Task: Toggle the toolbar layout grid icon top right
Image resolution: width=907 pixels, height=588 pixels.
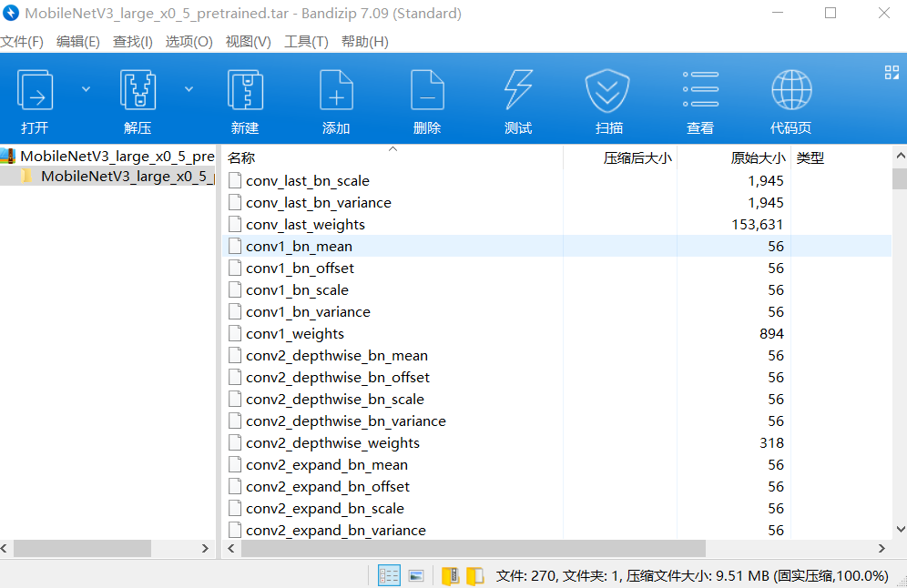Action: (x=891, y=71)
